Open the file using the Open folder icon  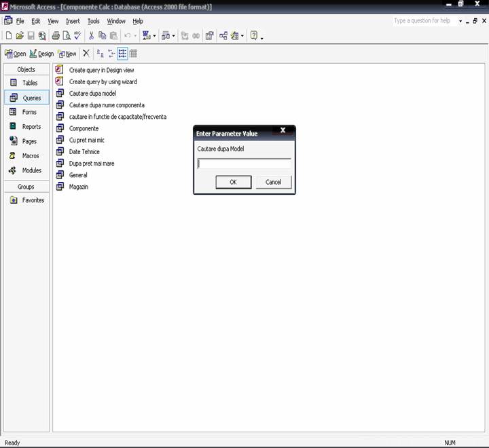20,35
